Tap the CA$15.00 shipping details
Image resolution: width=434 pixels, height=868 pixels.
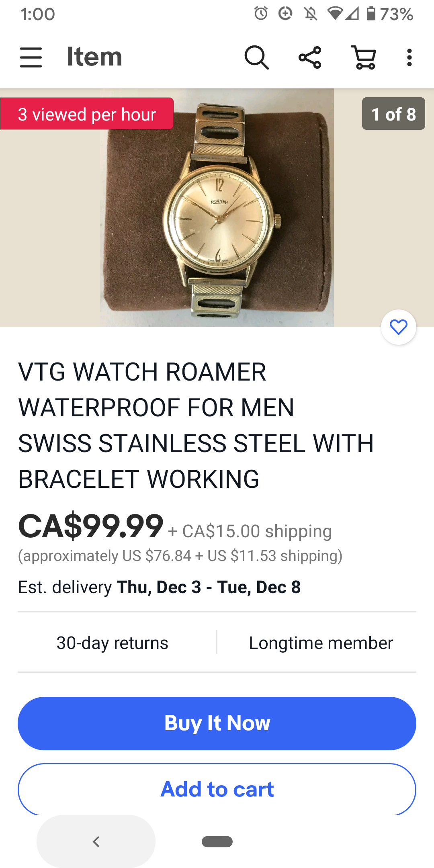point(250,531)
